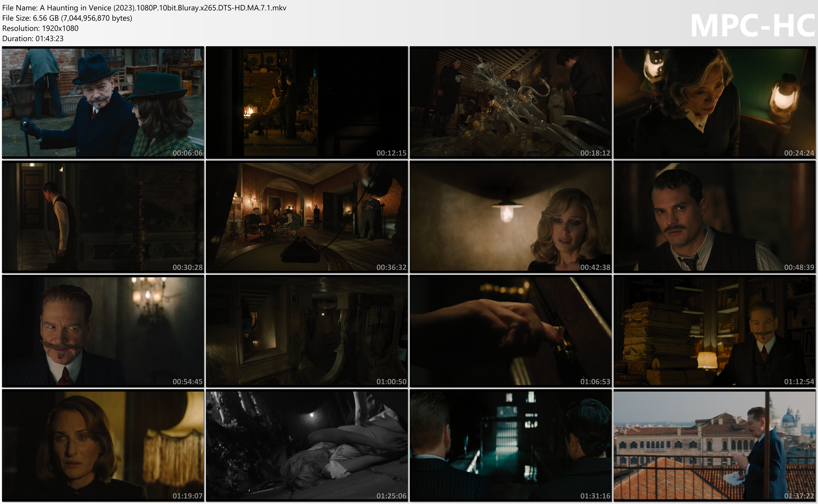Click the detective close-up thumbnail at 00:54:45
The image size is (818, 504).
pos(103,331)
